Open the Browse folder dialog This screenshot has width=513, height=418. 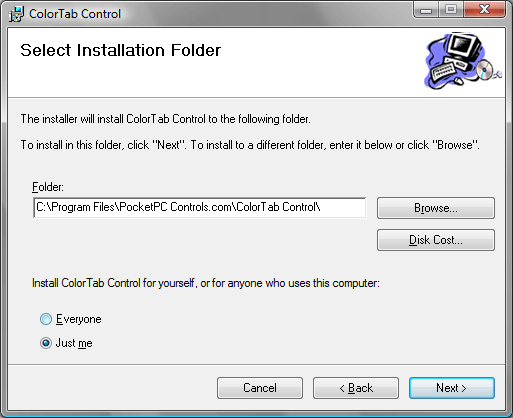(x=436, y=208)
